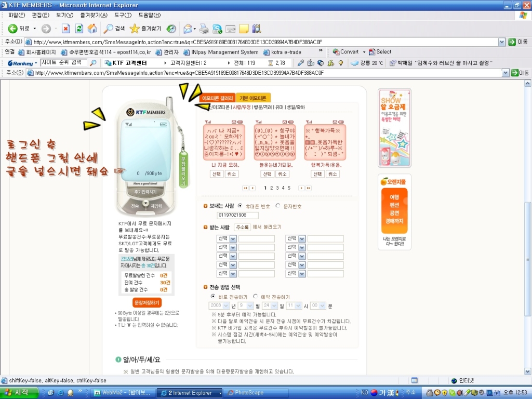Screen dimensions: 532x399
Task: Stop page loading with the red X icon
Action: coord(65,29)
